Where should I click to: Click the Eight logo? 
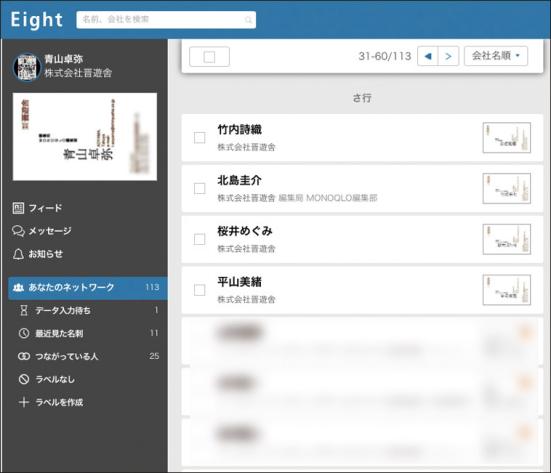point(37,20)
